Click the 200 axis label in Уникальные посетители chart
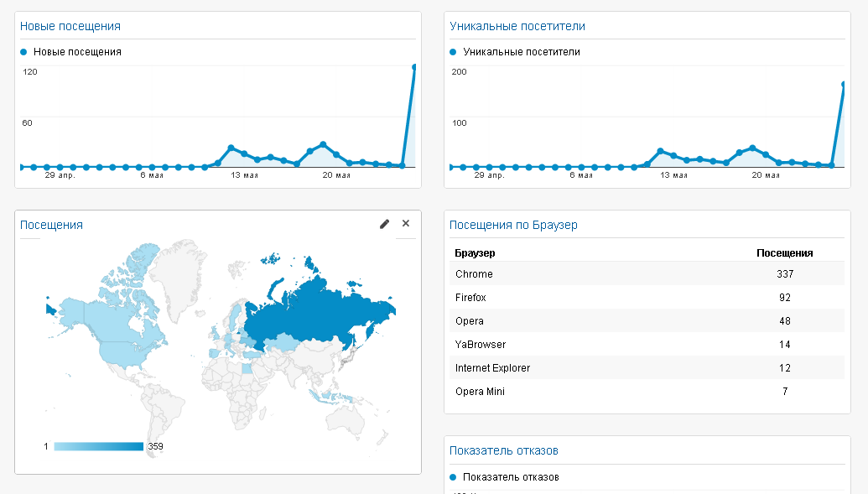This screenshot has width=868, height=494. click(459, 72)
